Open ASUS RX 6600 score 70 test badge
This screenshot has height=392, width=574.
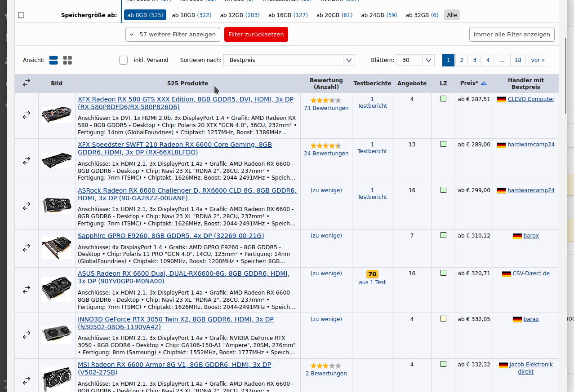tap(372, 274)
